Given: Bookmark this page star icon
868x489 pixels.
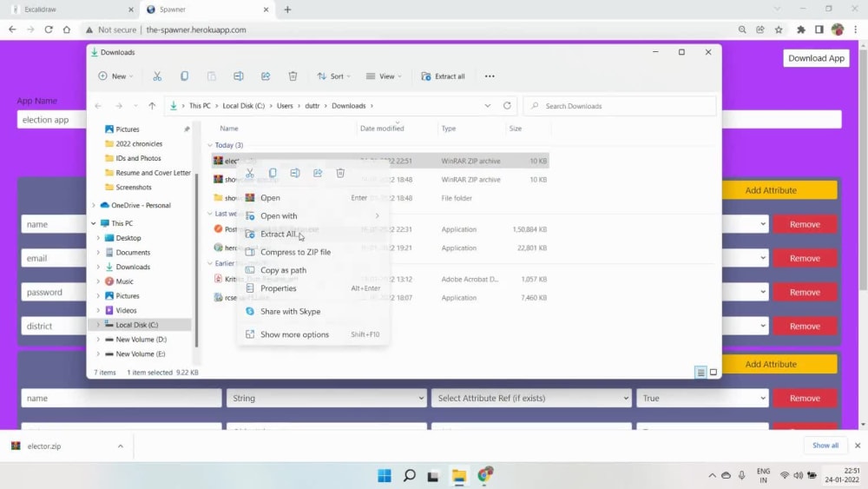Looking at the screenshot, I should (x=779, y=30).
